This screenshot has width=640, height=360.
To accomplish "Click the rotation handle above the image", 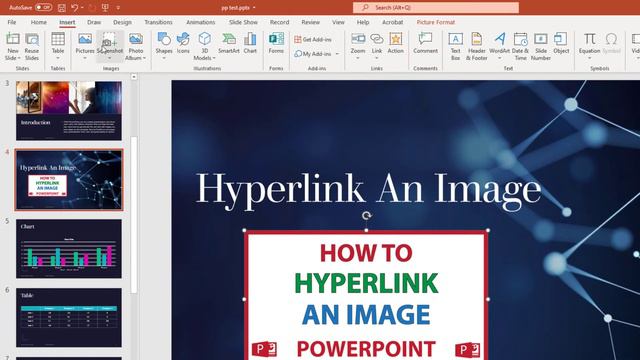I will point(366,216).
